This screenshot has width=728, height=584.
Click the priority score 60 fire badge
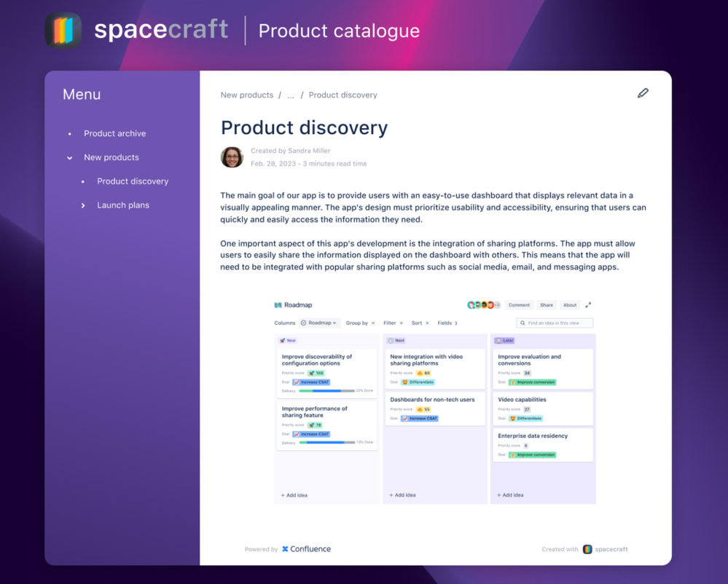click(423, 373)
